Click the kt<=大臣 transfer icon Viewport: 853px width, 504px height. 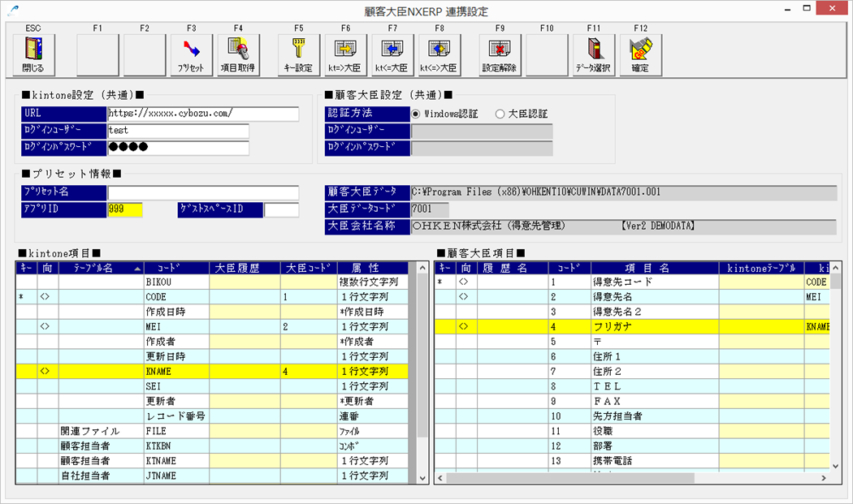tap(392, 54)
